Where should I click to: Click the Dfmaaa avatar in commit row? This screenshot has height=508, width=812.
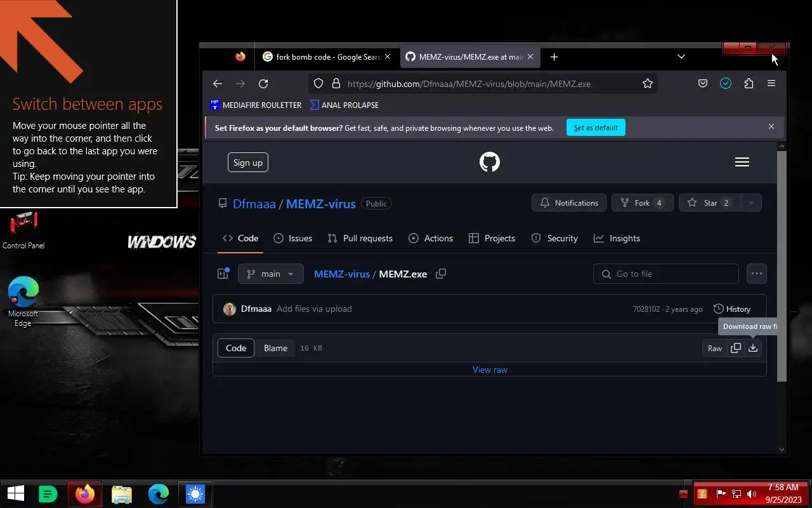[230, 309]
